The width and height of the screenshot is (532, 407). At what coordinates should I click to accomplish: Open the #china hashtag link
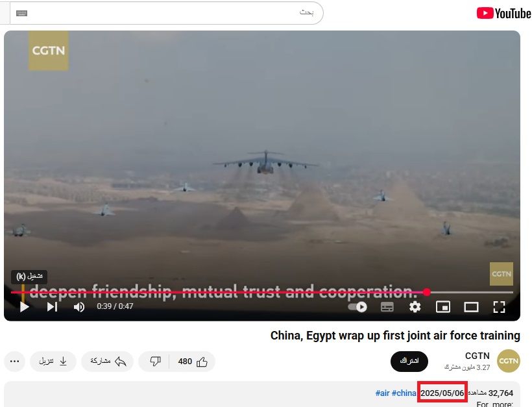coord(404,393)
